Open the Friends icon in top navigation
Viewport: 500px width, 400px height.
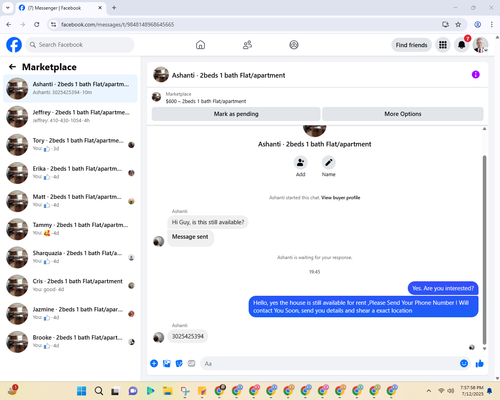(x=247, y=45)
